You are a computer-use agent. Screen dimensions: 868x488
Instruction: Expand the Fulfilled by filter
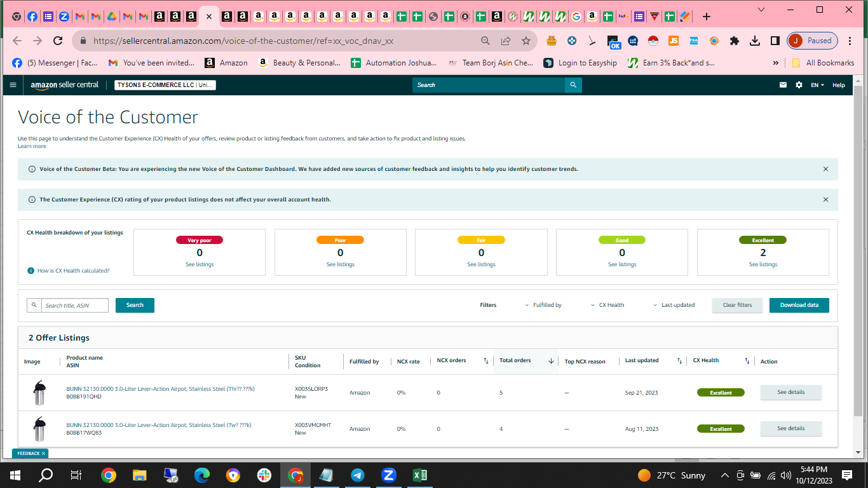[x=543, y=305]
